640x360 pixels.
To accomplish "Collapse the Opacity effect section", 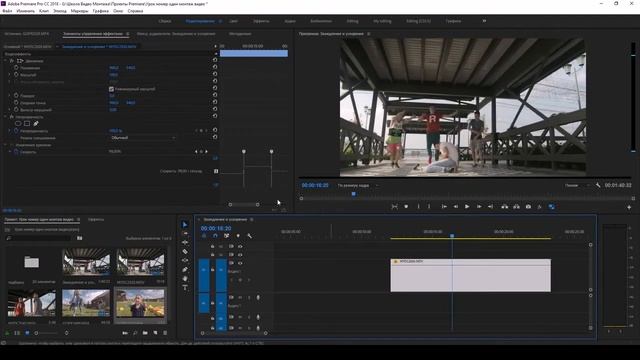I will click(6, 117).
